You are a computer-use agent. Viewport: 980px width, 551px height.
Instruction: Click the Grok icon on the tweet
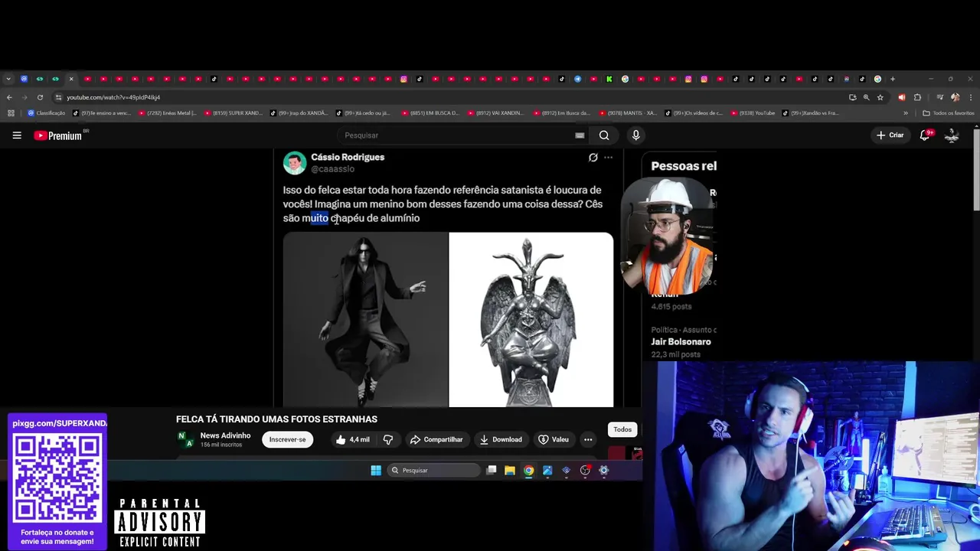tap(593, 158)
